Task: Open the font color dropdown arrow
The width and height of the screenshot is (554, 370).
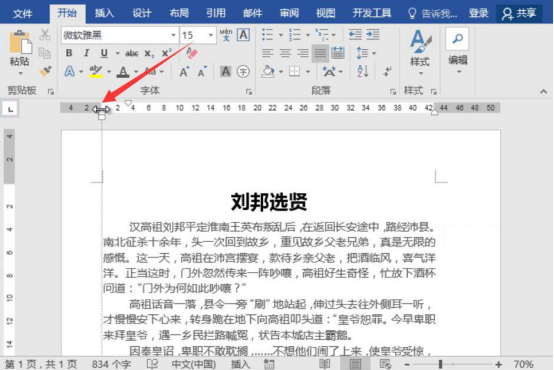Action: (136, 72)
